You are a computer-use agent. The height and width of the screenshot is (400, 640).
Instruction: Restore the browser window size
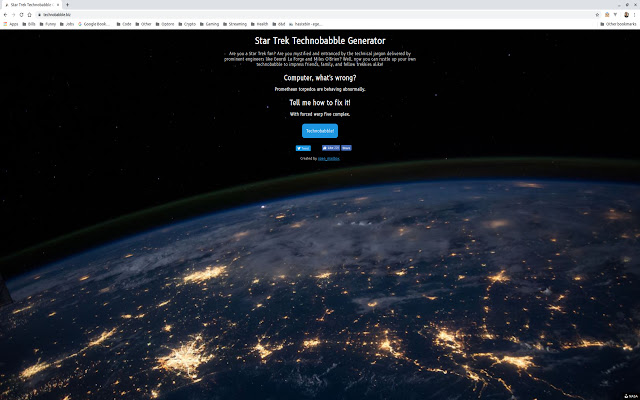[627, 5]
